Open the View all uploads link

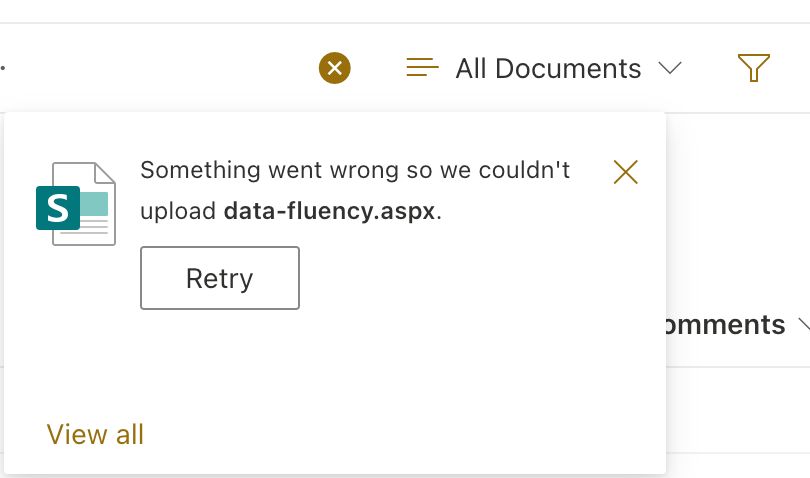tap(95, 434)
